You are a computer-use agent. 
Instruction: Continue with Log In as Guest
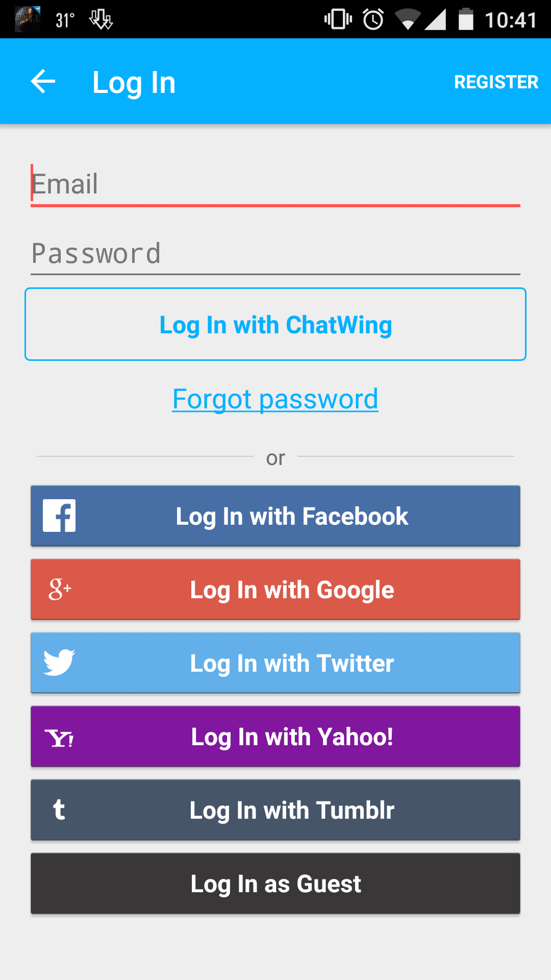click(x=275, y=884)
